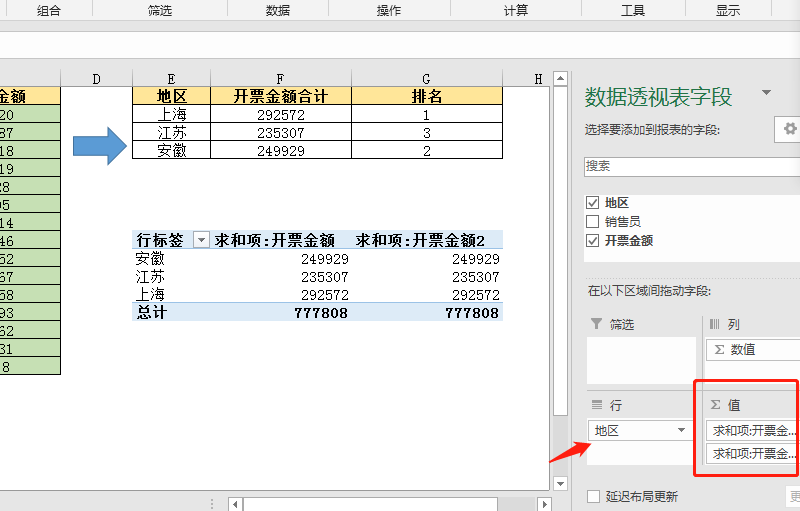Check the 销售员 field checkbox

coord(592,222)
